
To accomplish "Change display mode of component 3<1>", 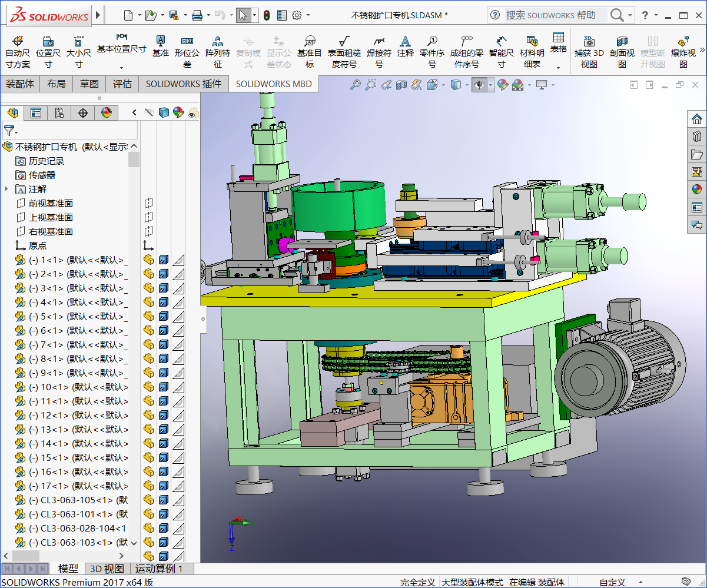I will tap(164, 288).
